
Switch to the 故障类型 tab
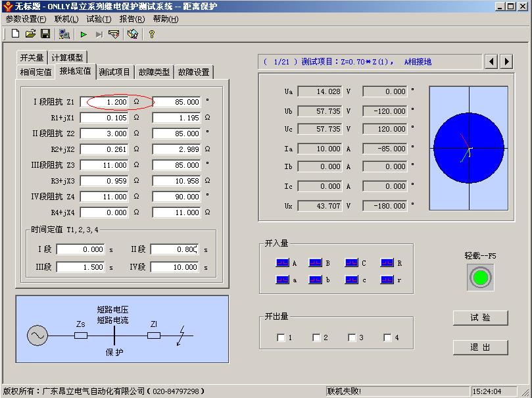click(x=154, y=72)
